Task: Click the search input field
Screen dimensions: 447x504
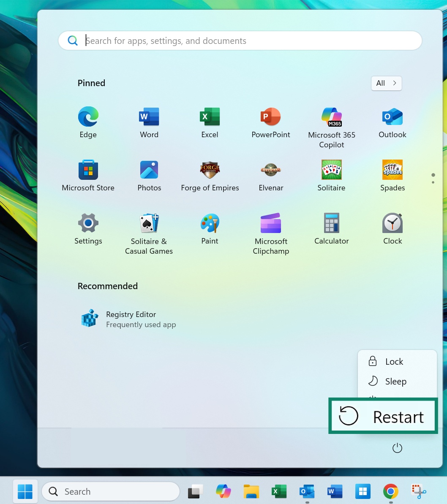Action: (240, 41)
